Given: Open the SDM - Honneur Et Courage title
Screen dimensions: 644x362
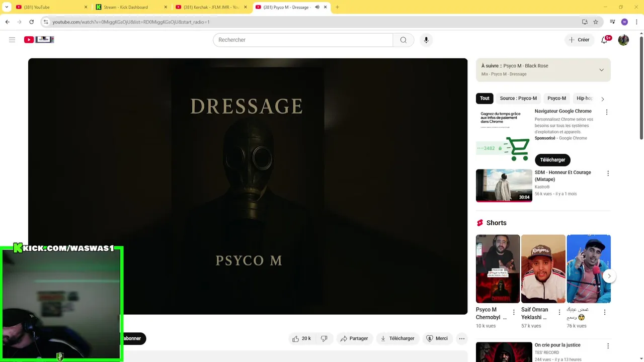Looking at the screenshot, I should tap(562, 176).
